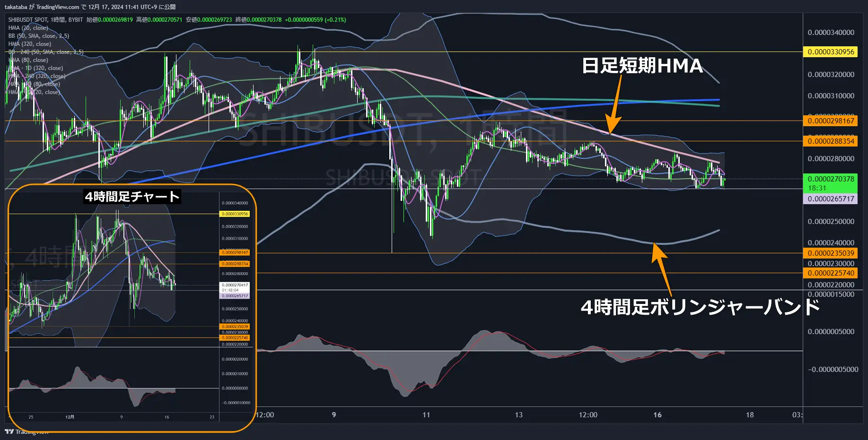Click the +0.0000000559 (+0.21%) change value
Viewport: 868px width, 440px height.
click(x=316, y=20)
